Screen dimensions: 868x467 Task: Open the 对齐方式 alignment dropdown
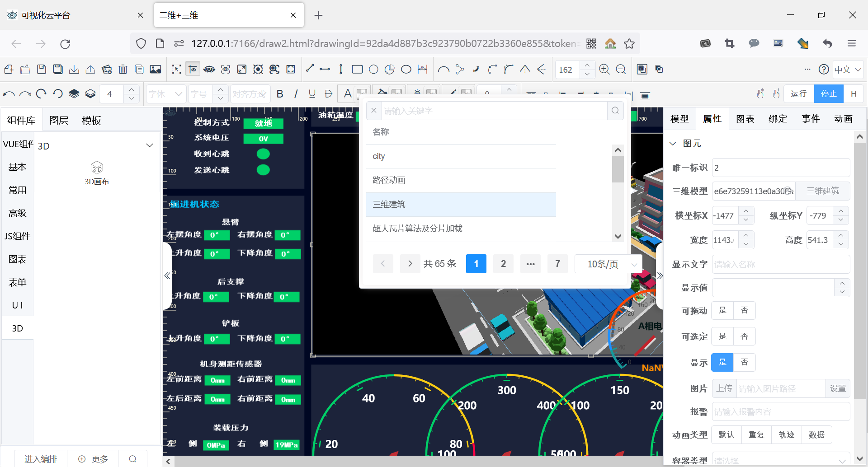(x=250, y=94)
